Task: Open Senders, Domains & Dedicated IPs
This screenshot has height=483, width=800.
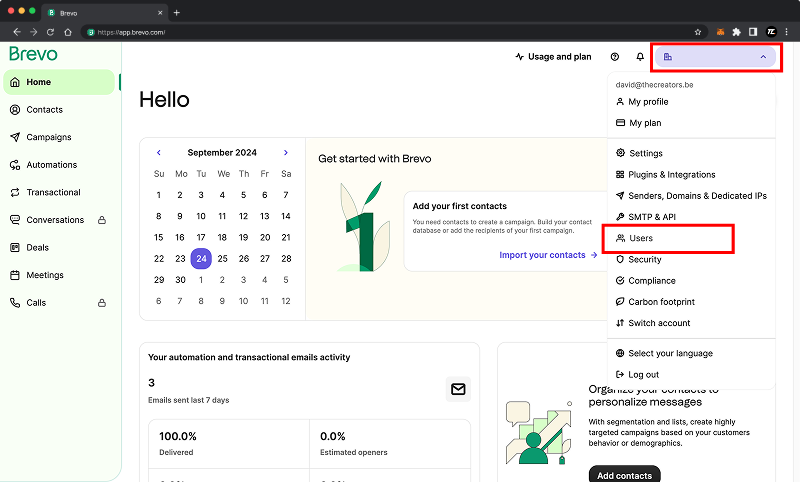Action: click(x=692, y=196)
